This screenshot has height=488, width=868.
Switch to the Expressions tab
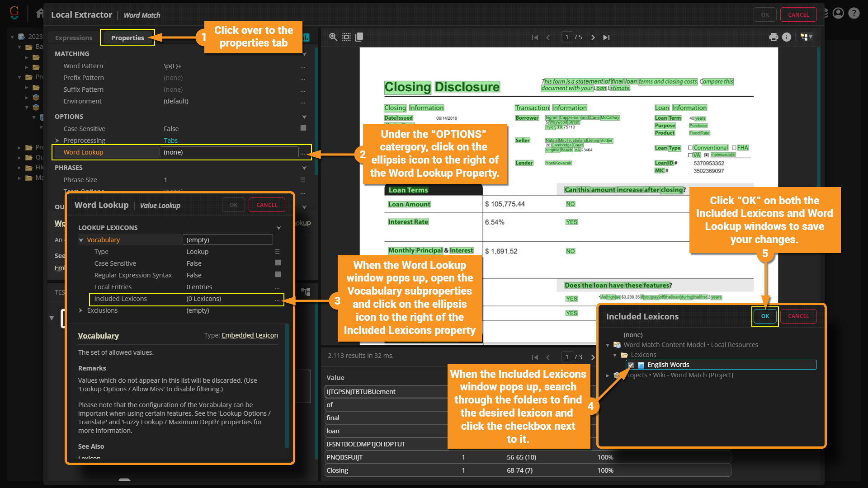click(74, 38)
